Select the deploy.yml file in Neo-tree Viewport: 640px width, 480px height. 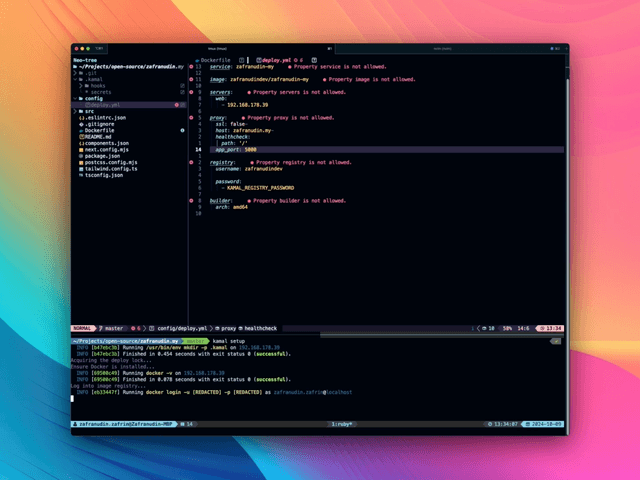[x=129, y=105]
